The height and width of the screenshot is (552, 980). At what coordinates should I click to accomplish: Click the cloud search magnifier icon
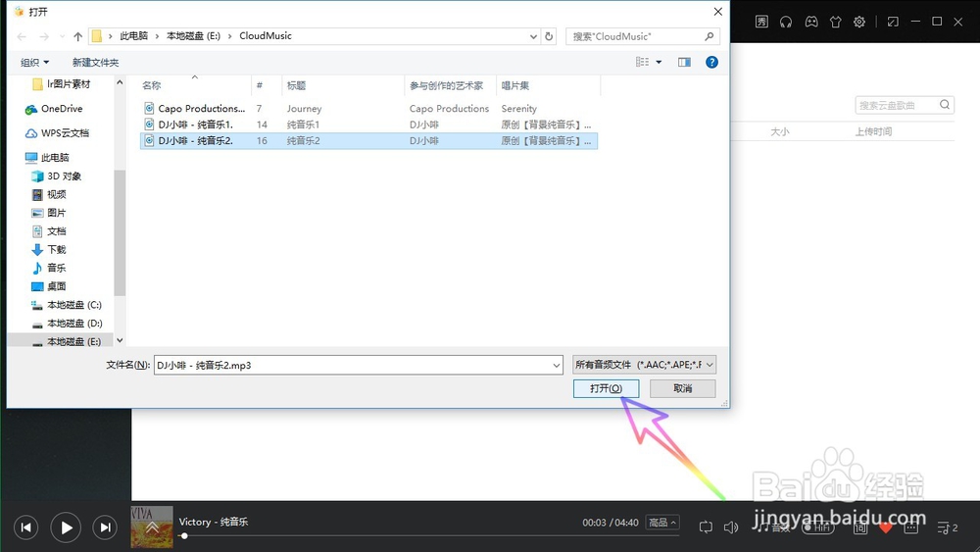(945, 104)
